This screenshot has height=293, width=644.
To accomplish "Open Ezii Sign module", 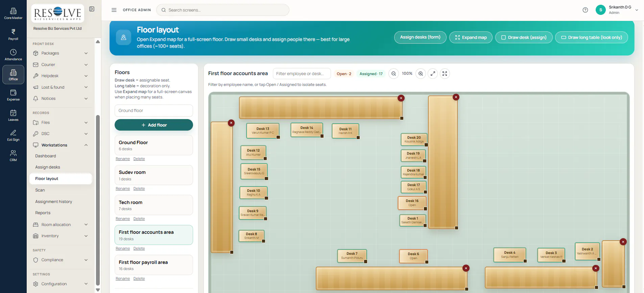I will 13,135.
